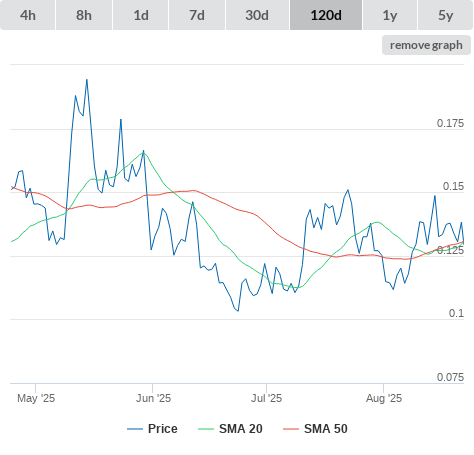
Task: Click the May '25 axis tick label
Action: click(x=36, y=398)
